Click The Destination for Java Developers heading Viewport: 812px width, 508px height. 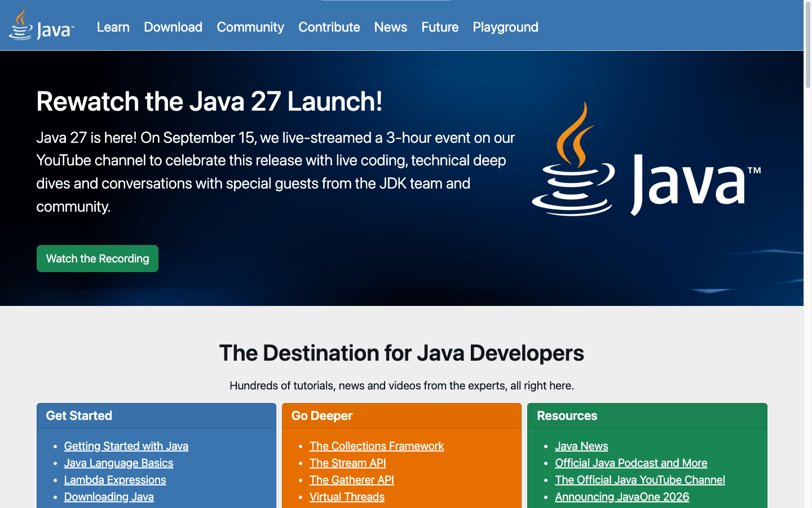[401, 353]
